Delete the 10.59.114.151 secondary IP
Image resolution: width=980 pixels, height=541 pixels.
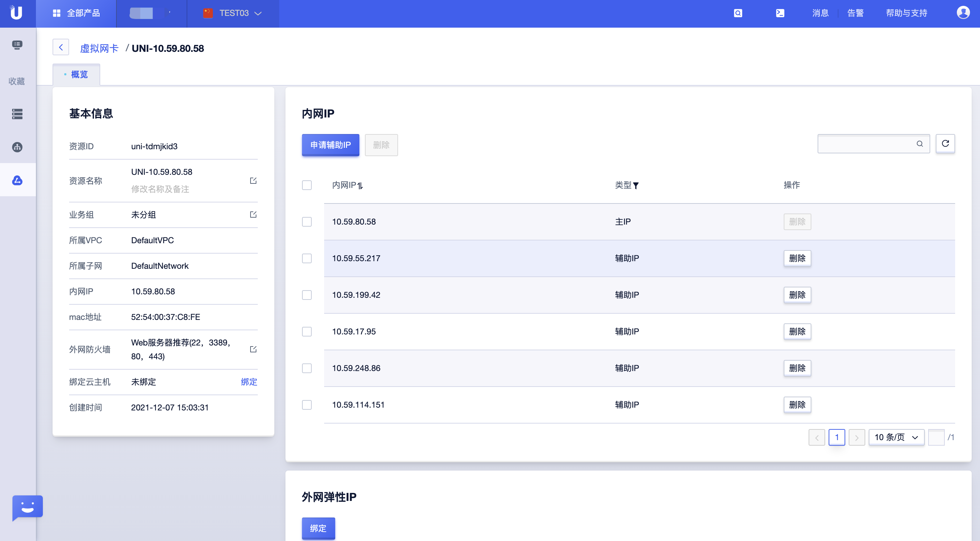pos(797,405)
